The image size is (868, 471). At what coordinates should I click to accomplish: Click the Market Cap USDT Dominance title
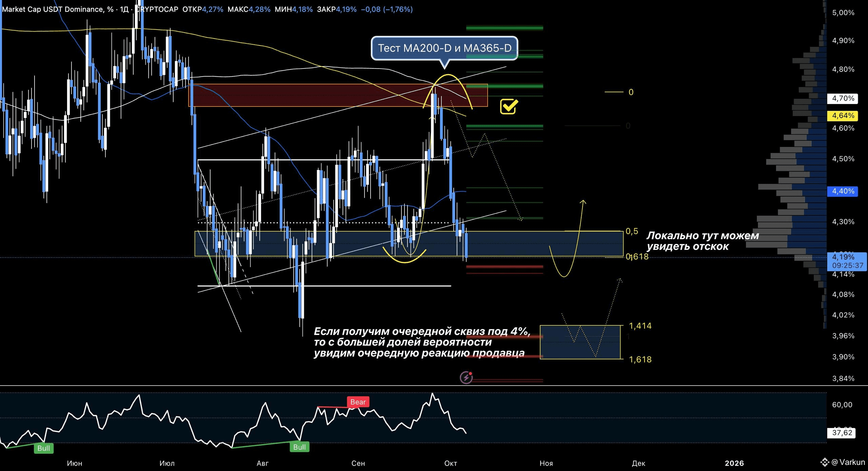(x=53, y=9)
